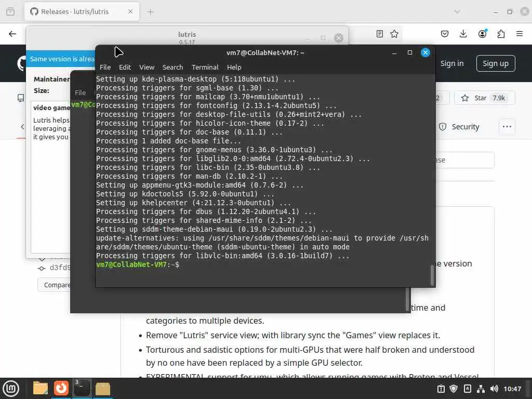Select the Setting up kde-plasma-desktop line
Viewport: 532px width, 399px height.
195,79
